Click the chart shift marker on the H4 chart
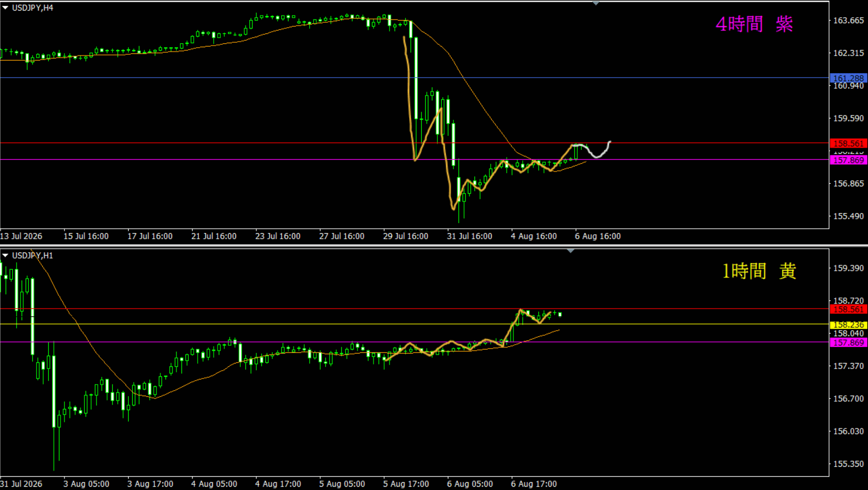The width and height of the screenshot is (868, 490). [596, 3]
